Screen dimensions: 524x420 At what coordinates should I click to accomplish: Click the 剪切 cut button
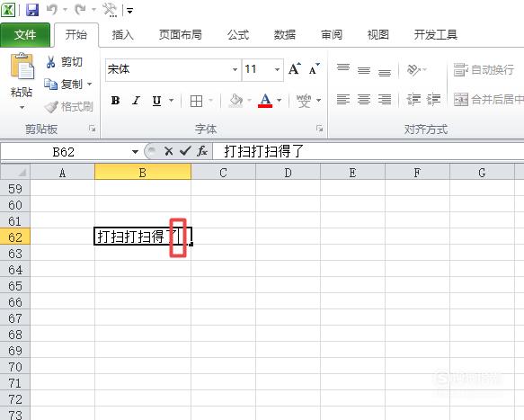point(64,62)
